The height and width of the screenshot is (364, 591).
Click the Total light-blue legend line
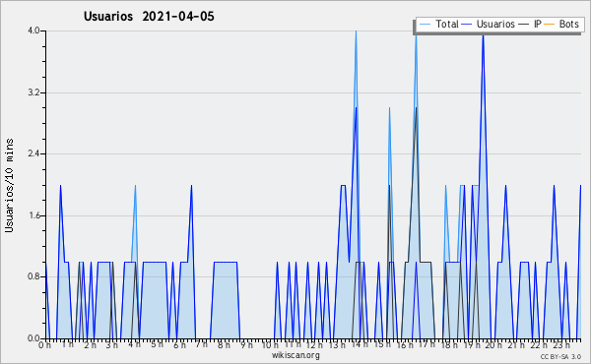[425, 24]
